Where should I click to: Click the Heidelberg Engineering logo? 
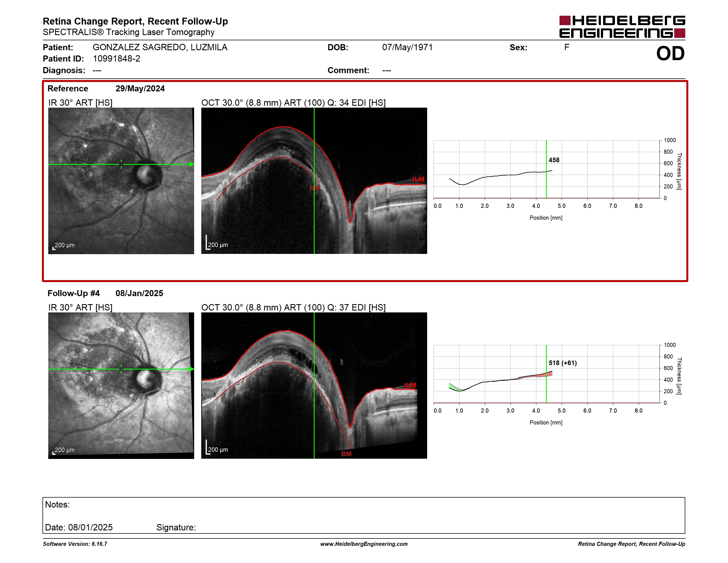tap(622, 27)
